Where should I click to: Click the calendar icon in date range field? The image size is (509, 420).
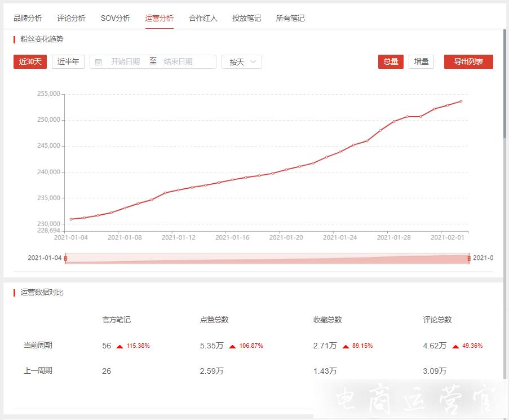pyautogui.click(x=99, y=62)
